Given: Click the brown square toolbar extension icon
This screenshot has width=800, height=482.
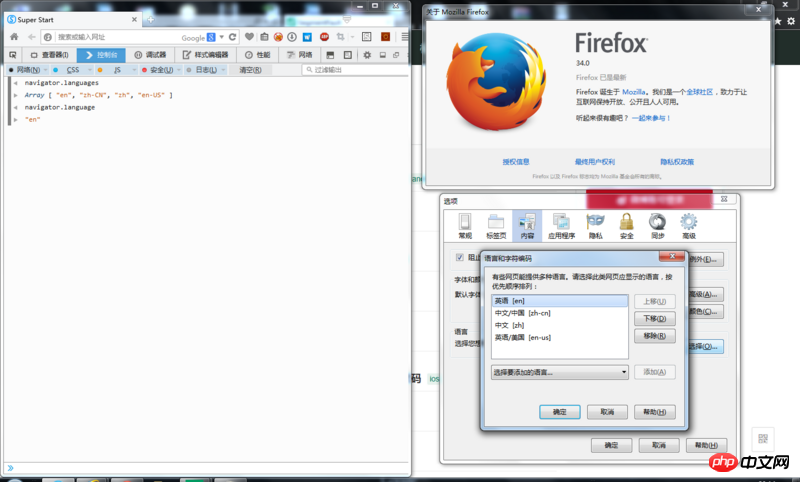Looking at the screenshot, I should (x=386, y=37).
